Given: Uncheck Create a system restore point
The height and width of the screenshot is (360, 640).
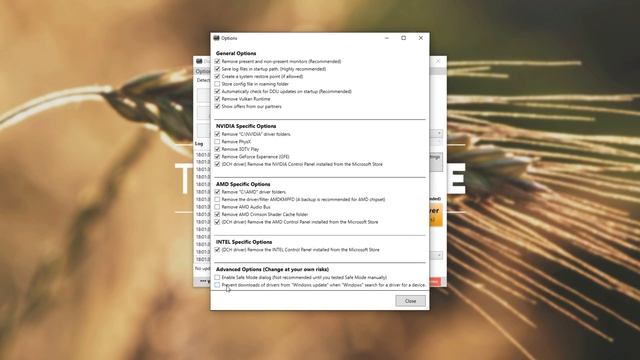Looking at the screenshot, I should (x=217, y=76).
